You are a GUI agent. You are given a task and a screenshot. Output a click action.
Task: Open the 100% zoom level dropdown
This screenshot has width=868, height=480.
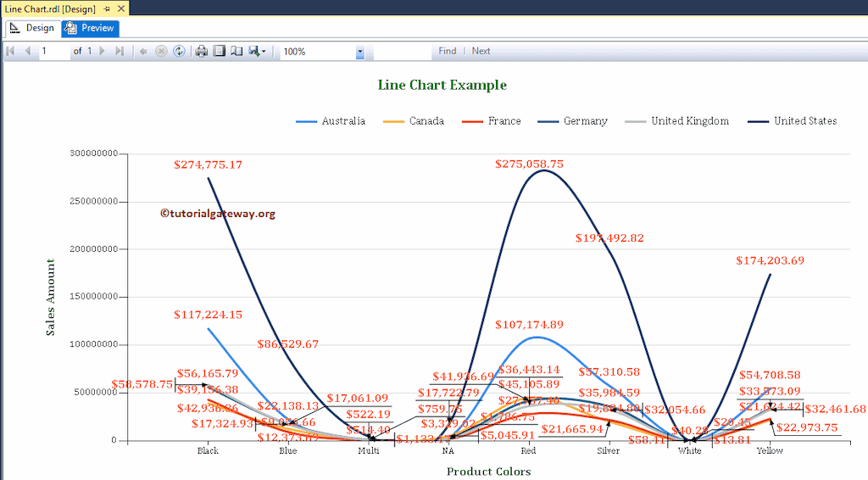(x=359, y=52)
